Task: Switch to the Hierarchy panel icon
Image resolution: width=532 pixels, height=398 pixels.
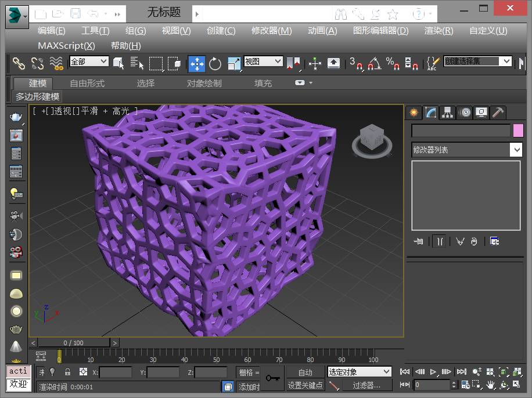Action: pyautogui.click(x=448, y=113)
